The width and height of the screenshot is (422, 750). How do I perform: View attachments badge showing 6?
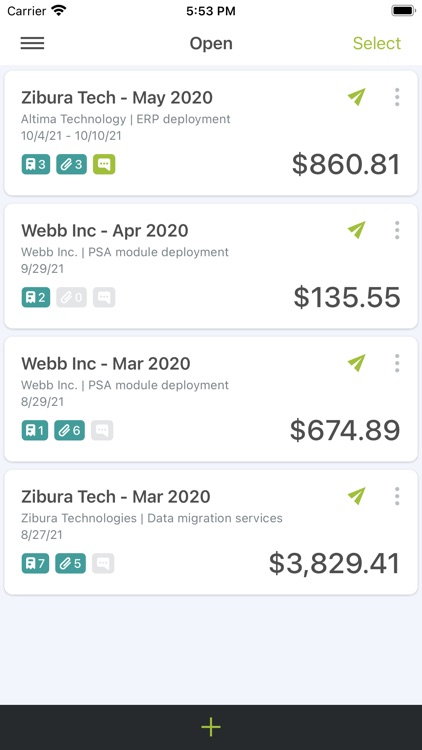point(70,430)
